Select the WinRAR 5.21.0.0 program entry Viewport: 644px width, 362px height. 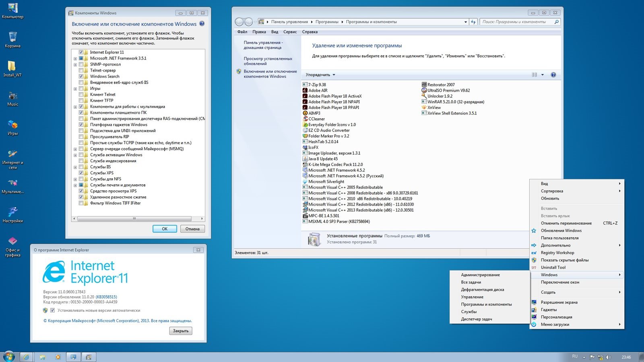[x=453, y=102]
